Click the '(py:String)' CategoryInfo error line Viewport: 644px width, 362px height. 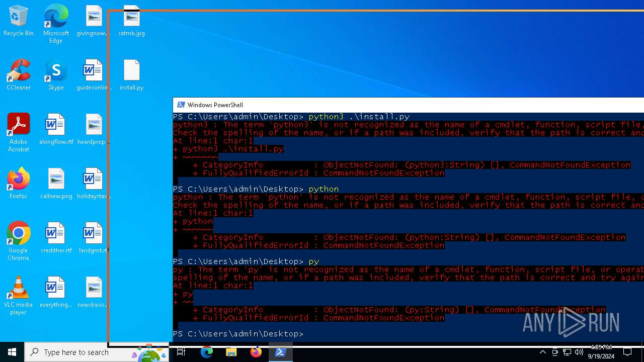click(399, 310)
